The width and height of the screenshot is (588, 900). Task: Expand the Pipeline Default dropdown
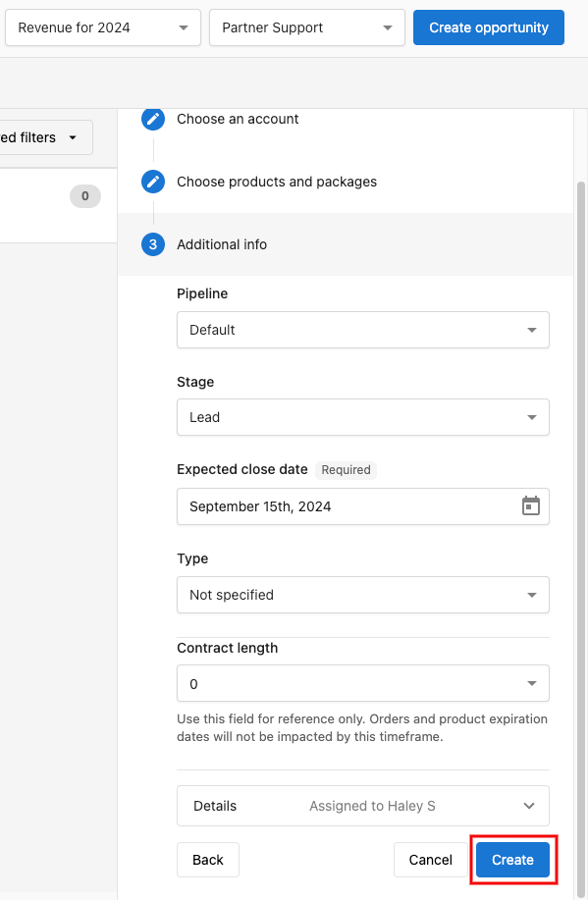point(363,330)
